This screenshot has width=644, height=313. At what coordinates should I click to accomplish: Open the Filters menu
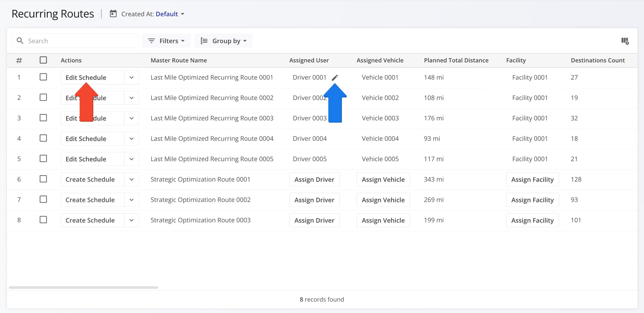tap(166, 41)
